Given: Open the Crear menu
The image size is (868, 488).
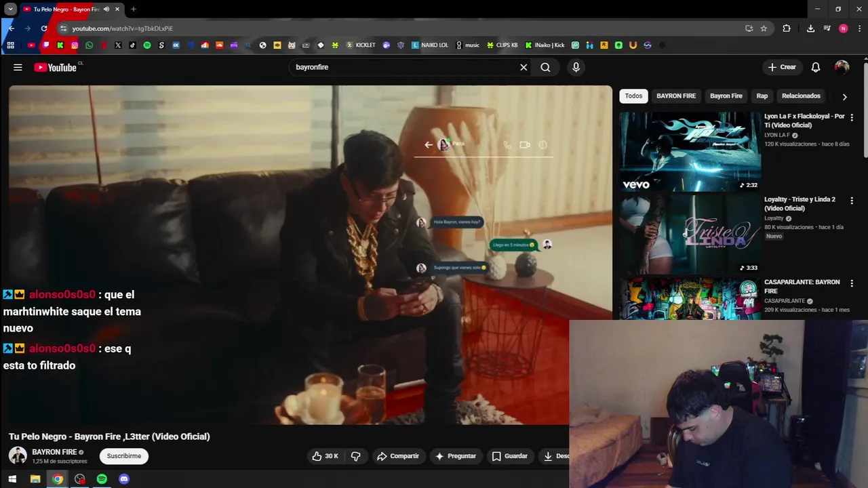Looking at the screenshot, I should point(782,67).
